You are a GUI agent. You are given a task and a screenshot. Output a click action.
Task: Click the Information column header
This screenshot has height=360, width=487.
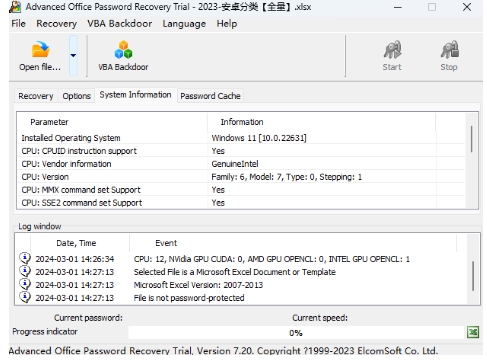click(321, 122)
